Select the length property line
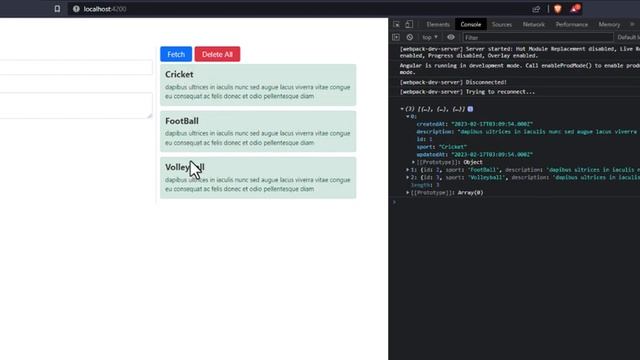 [425, 185]
